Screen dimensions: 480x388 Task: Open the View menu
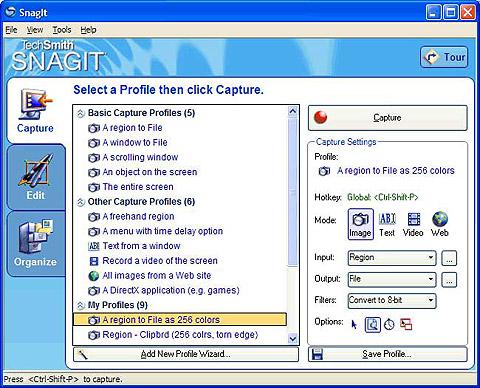[x=35, y=30]
